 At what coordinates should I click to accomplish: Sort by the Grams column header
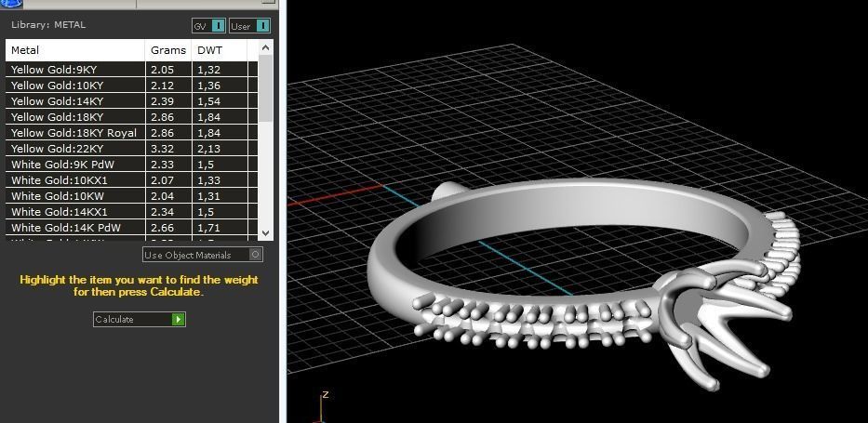[x=168, y=50]
